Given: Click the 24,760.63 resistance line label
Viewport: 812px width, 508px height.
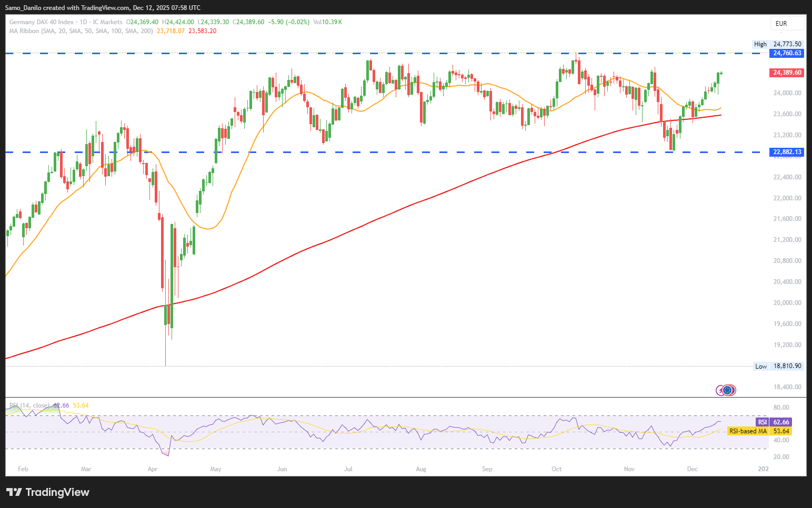Looking at the screenshot, I should click(x=787, y=53).
